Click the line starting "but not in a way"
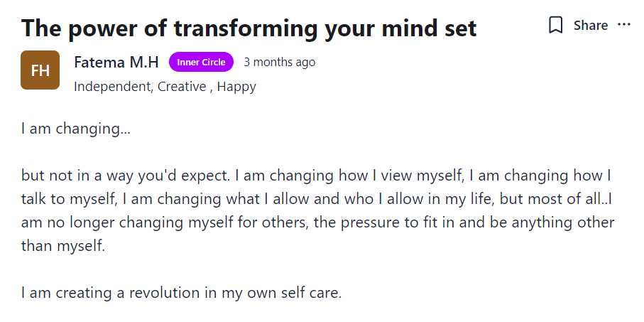The image size is (644, 322). [316, 176]
